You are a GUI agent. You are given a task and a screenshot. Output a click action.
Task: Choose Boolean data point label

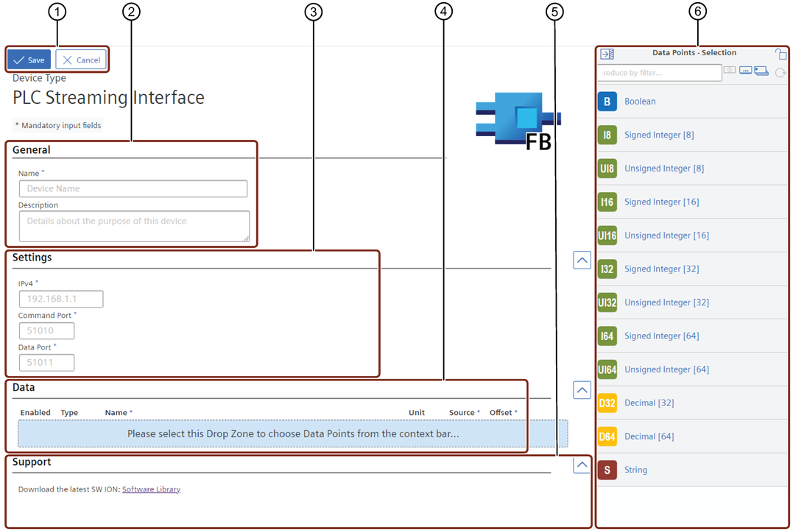(x=640, y=102)
